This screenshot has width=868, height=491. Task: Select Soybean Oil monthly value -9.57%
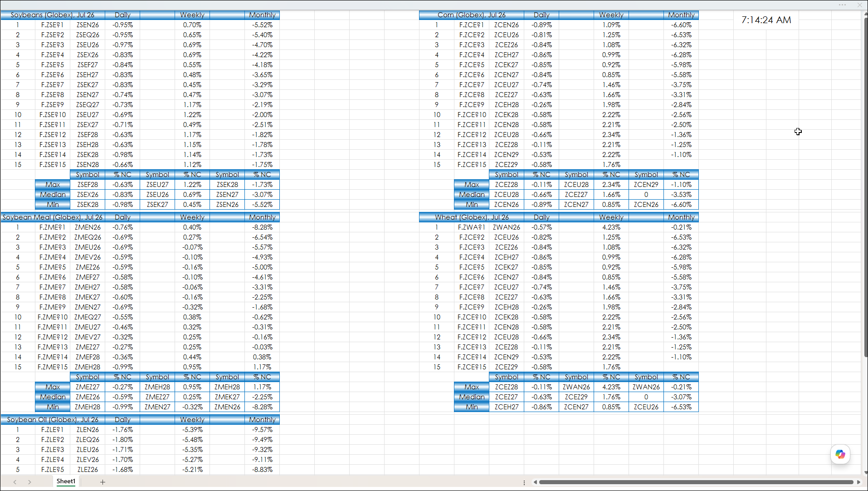click(262, 430)
